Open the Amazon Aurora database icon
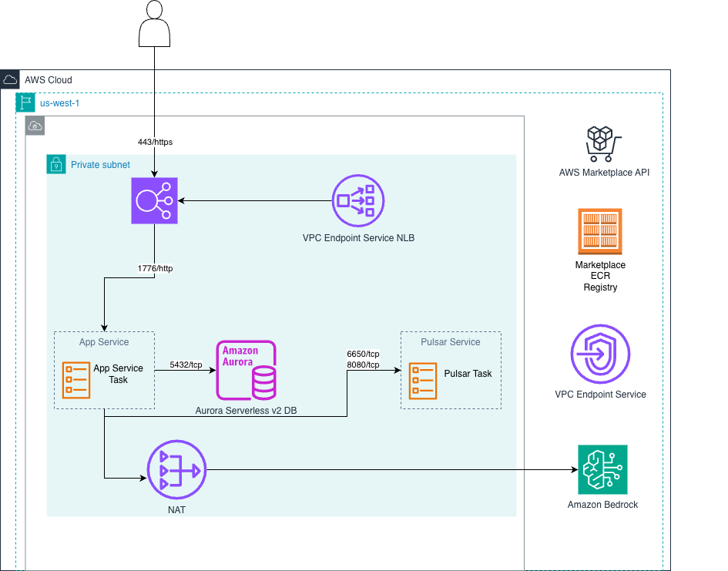The width and height of the screenshot is (728, 571). [246, 371]
